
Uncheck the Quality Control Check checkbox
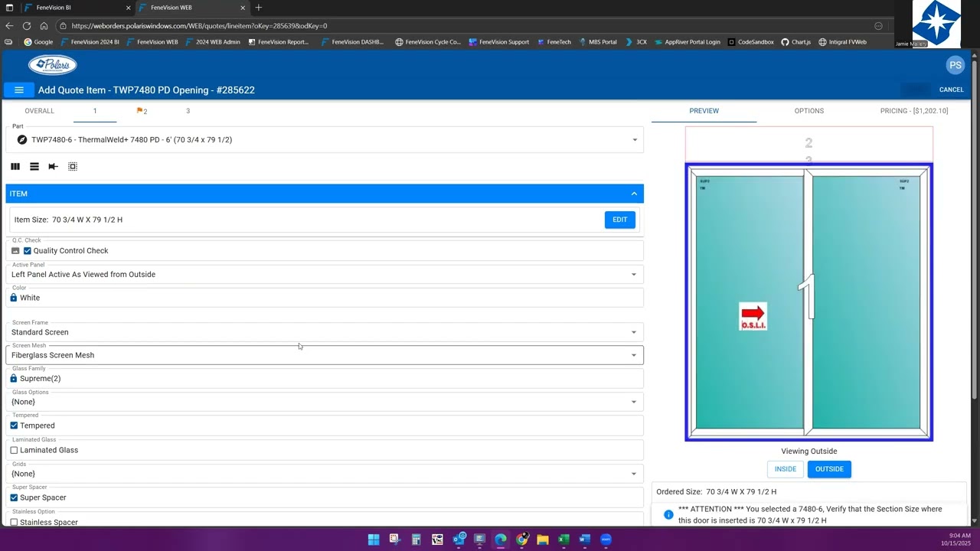tap(28, 251)
